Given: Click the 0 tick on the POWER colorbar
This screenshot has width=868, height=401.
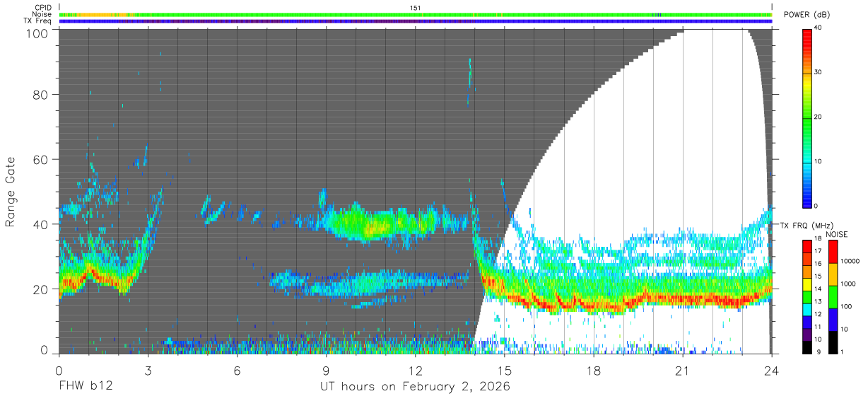Looking at the screenshot, I should point(817,206).
